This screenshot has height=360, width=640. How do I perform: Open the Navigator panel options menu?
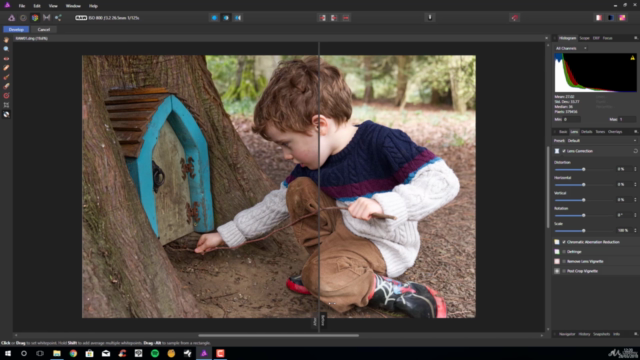tap(636, 334)
